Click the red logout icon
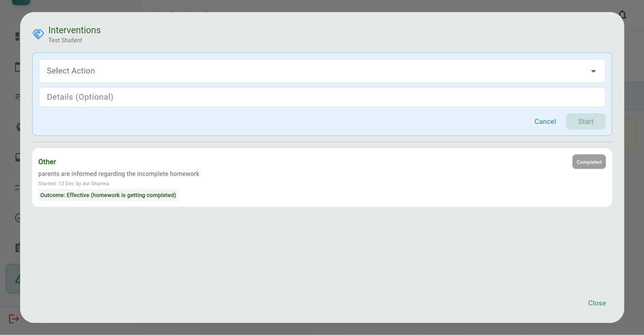 (x=14, y=319)
